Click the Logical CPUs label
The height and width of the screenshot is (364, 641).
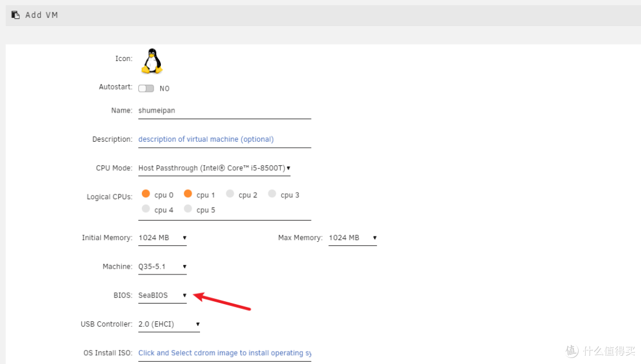pyautogui.click(x=110, y=197)
